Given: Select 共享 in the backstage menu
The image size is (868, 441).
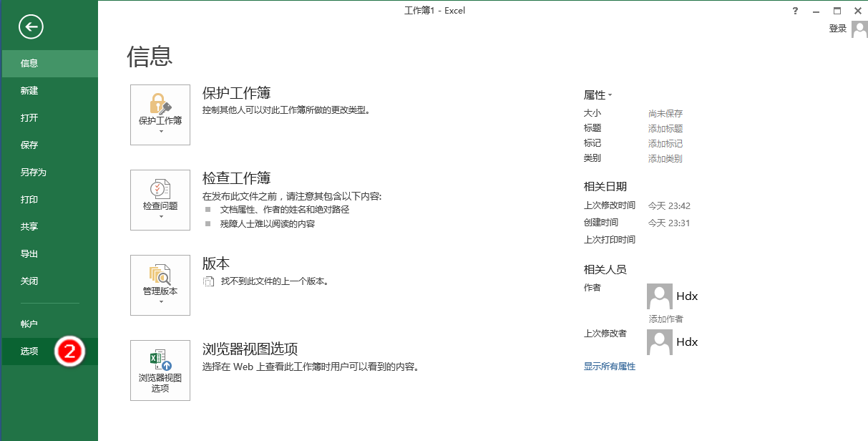Looking at the screenshot, I should point(49,227).
